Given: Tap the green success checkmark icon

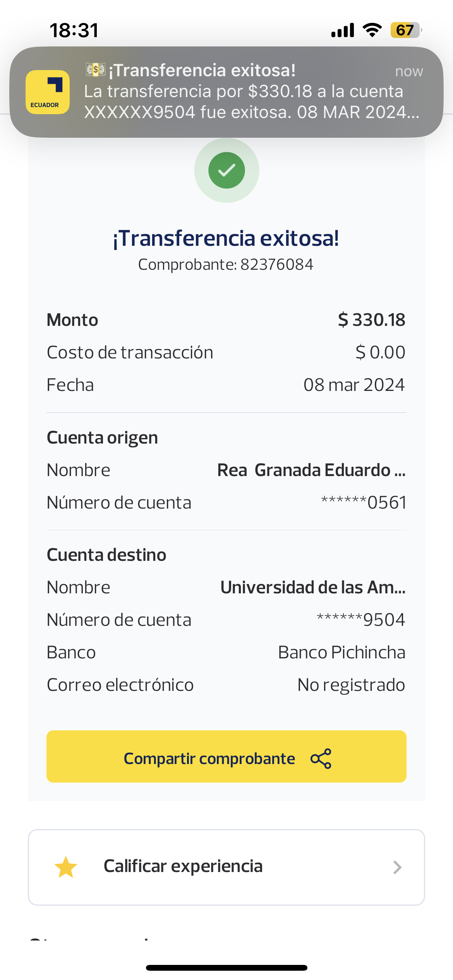Looking at the screenshot, I should [226, 170].
